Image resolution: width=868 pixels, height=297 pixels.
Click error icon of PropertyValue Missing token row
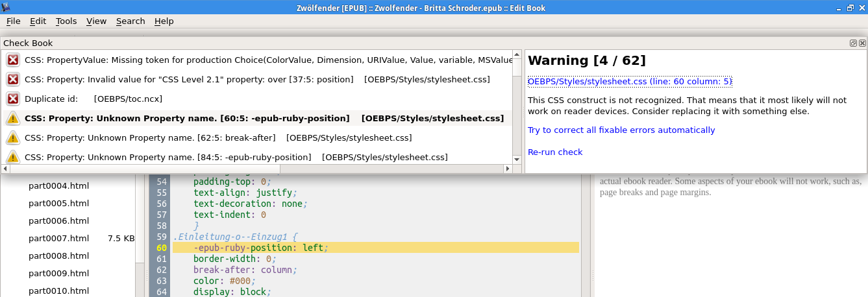[x=13, y=60]
